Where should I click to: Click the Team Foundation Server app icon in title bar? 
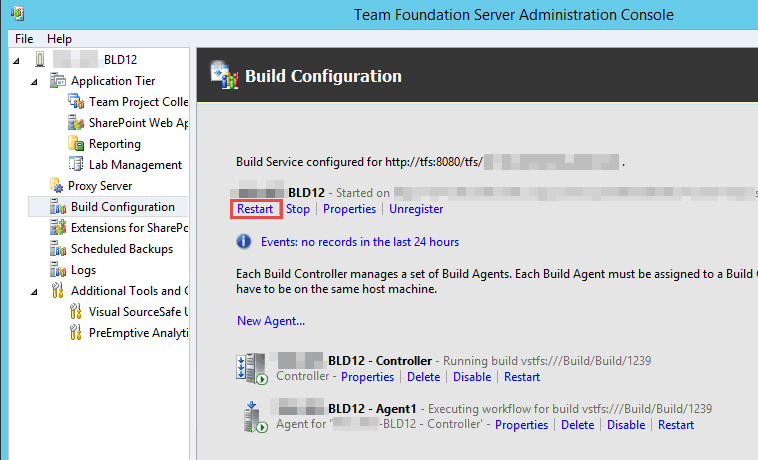tap(17, 14)
